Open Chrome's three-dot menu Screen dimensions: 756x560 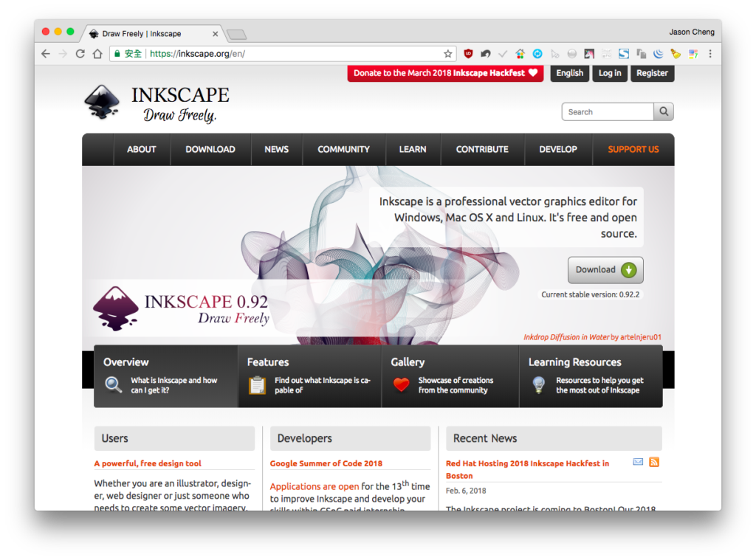710,54
